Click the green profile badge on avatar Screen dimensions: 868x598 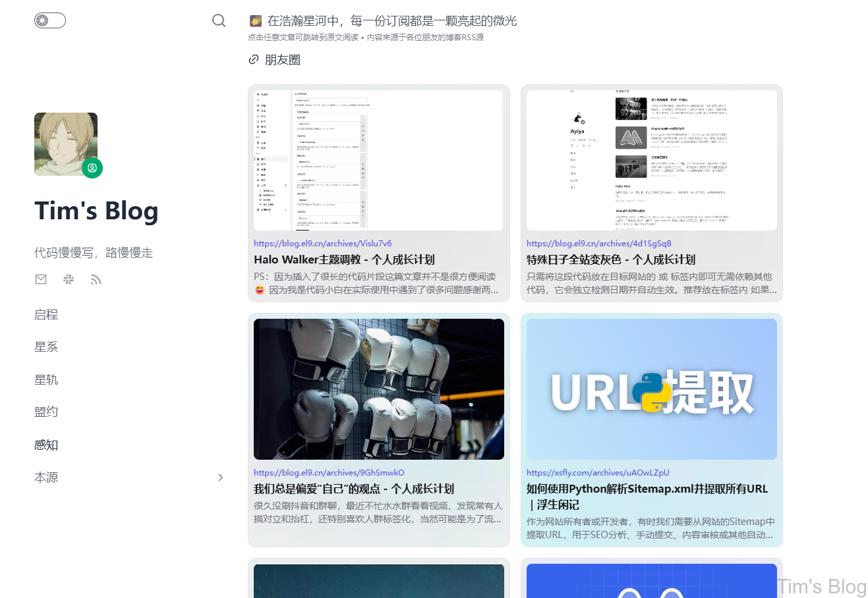92,168
